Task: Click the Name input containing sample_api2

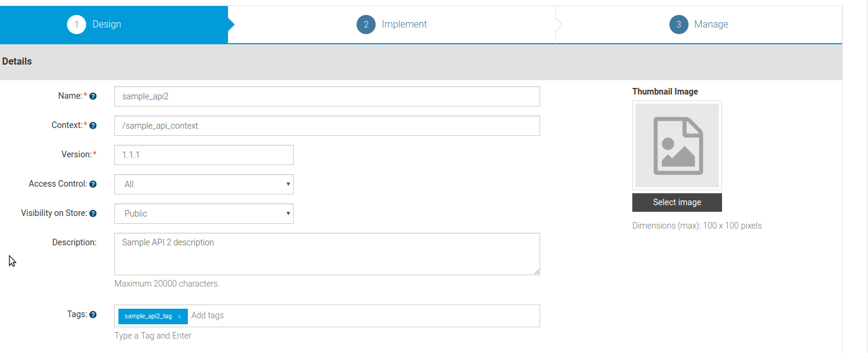Action: pyautogui.click(x=327, y=96)
